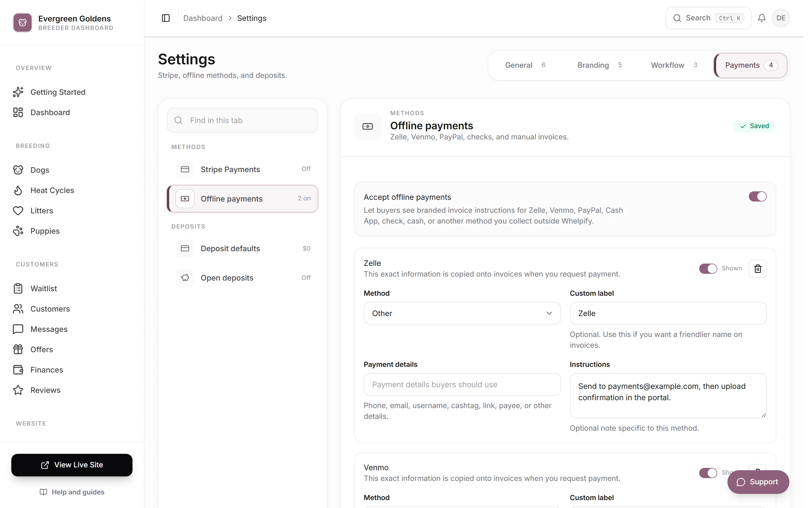This screenshot has width=812, height=508.
Task: Click the Reviews star icon
Action: pyautogui.click(x=18, y=390)
